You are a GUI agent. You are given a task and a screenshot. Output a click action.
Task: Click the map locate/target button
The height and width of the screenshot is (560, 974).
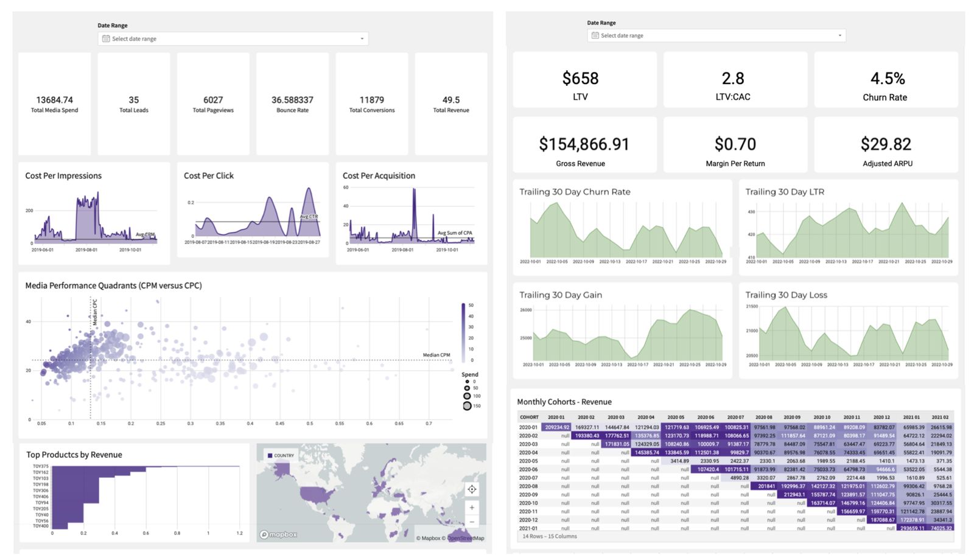click(x=472, y=489)
